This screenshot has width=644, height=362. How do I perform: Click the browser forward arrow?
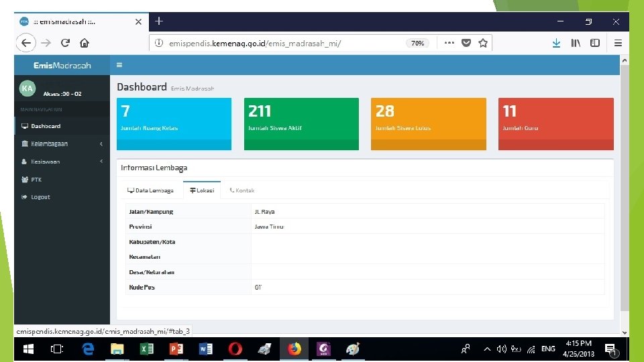click(x=46, y=43)
